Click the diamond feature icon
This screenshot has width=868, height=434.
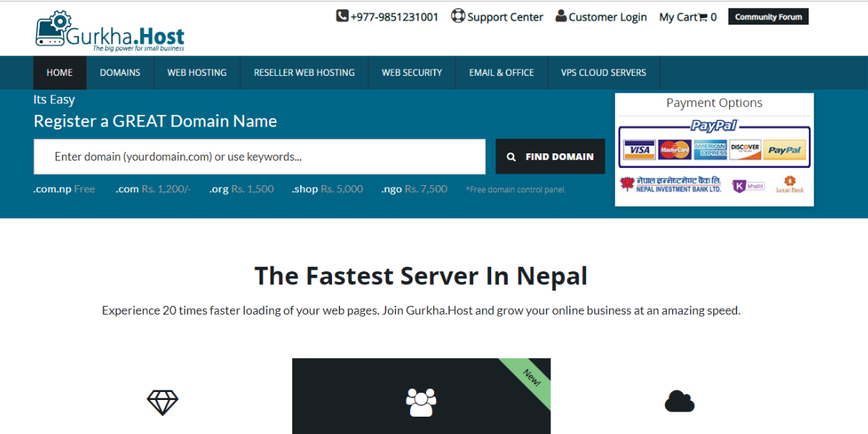click(163, 402)
